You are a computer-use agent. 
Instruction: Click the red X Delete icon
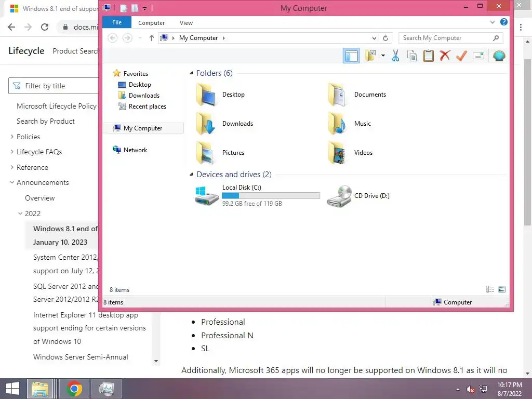[445, 55]
